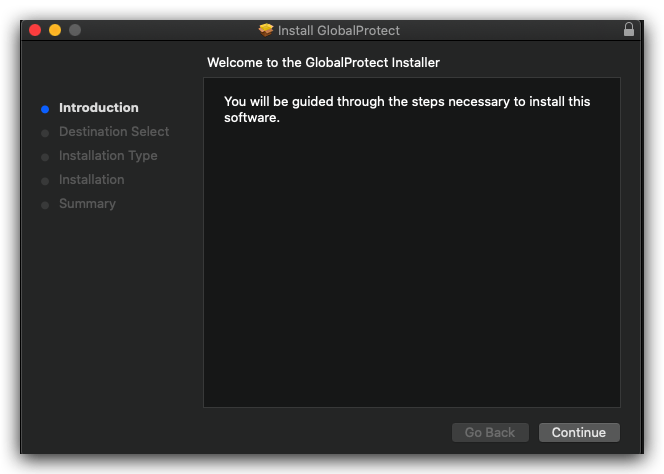Select the Installation step
This screenshot has height=474, width=664.
(91, 180)
